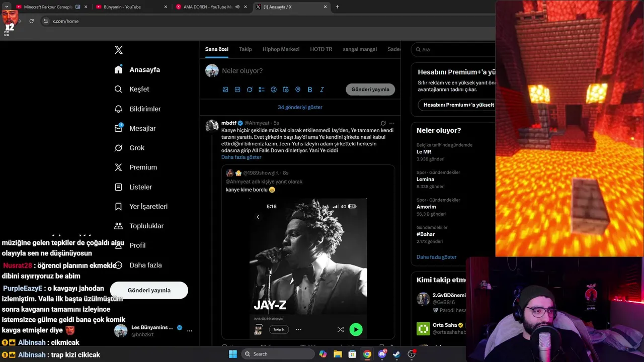The image size is (644, 362).
Task: Switch to Hiphop Merkezi tab
Action: click(281, 49)
